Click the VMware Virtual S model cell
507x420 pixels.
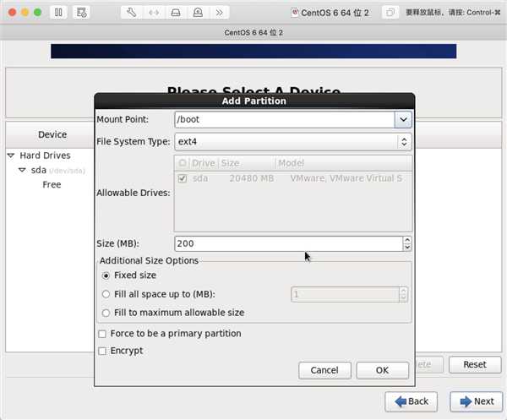[x=346, y=178]
